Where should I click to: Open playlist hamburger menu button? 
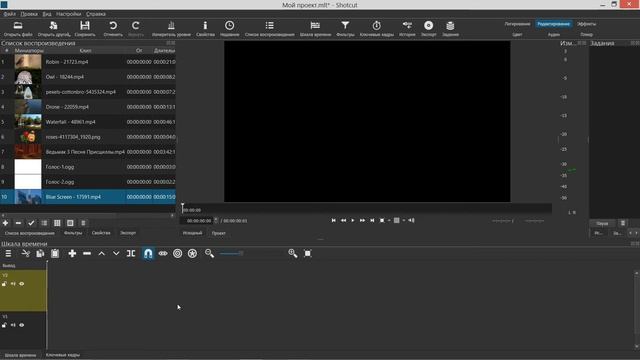(83, 223)
